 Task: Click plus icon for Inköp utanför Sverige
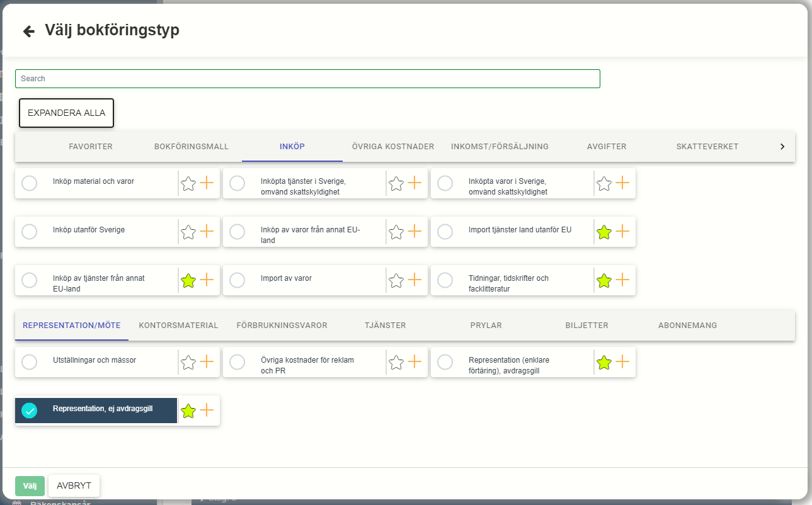pos(207,232)
